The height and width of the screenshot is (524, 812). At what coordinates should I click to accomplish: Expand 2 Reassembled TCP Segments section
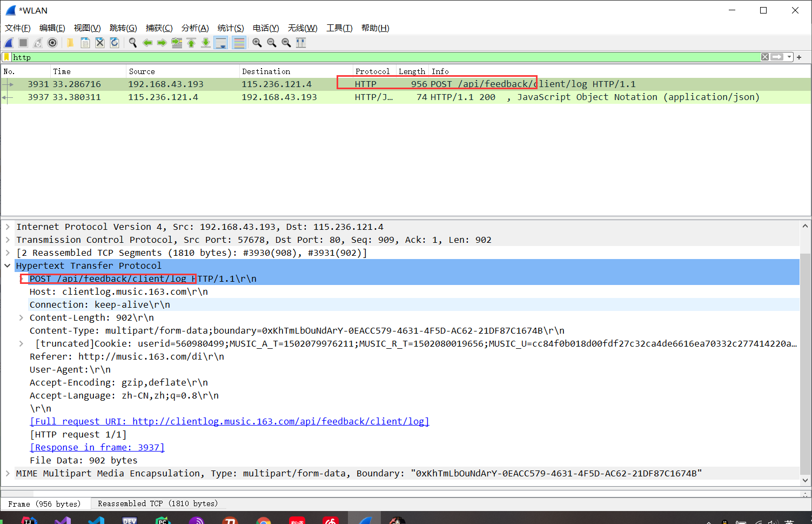point(8,253)
